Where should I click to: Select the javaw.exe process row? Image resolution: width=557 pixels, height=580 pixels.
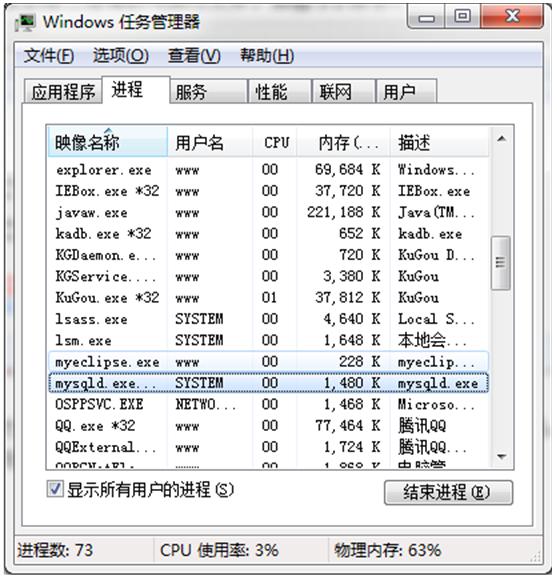point(269,213)
